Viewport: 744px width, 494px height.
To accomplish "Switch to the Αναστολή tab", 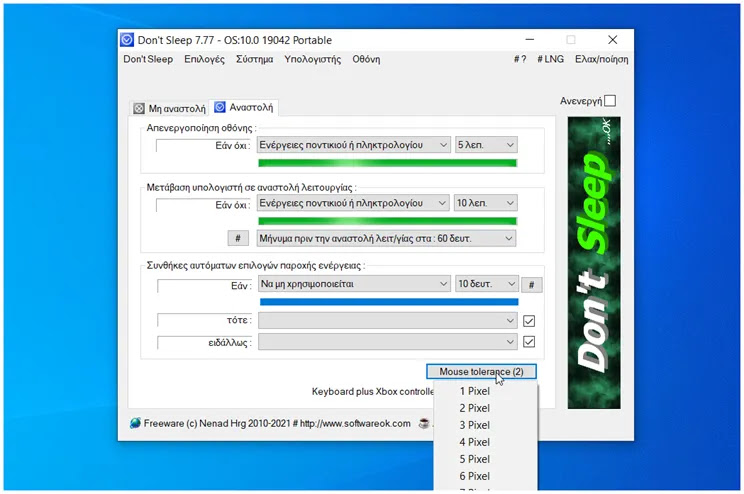I will coord(244,107).
